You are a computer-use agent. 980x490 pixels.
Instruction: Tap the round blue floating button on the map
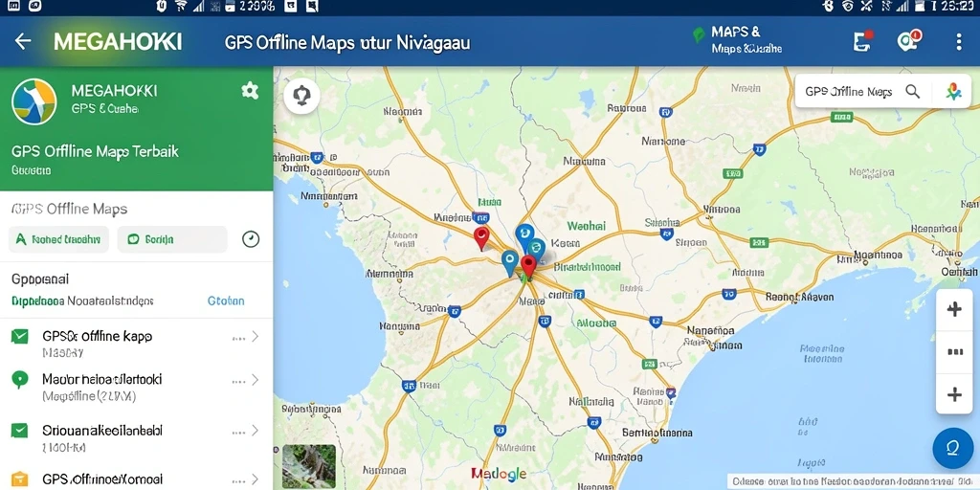(952, 448)
